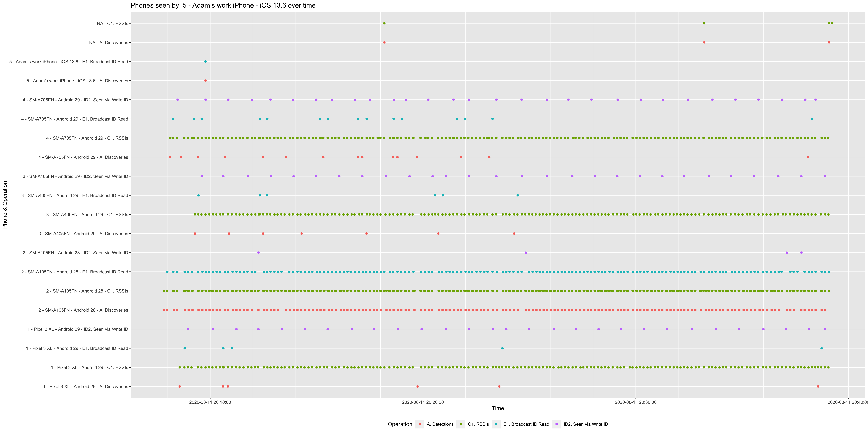Click the purple ID2. Seen via Write ID legend swatch
868x434 pixels.
coord(556,424)
